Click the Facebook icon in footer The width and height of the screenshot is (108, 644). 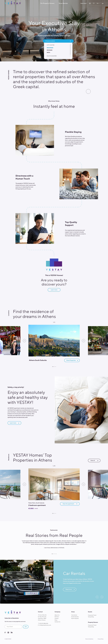(x=5, y=632)
